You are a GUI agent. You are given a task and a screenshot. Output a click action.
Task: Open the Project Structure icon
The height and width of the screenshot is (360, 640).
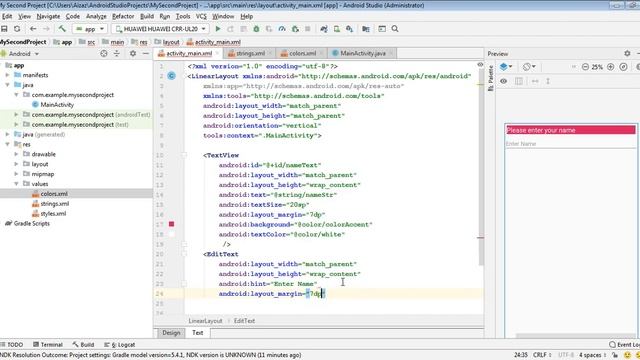point(366,29)
